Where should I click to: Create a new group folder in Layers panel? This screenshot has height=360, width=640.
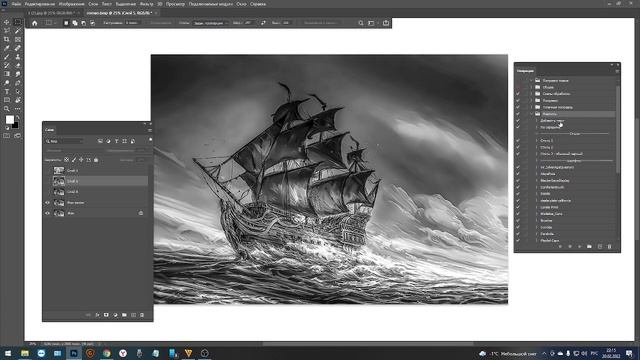point(124,315)
